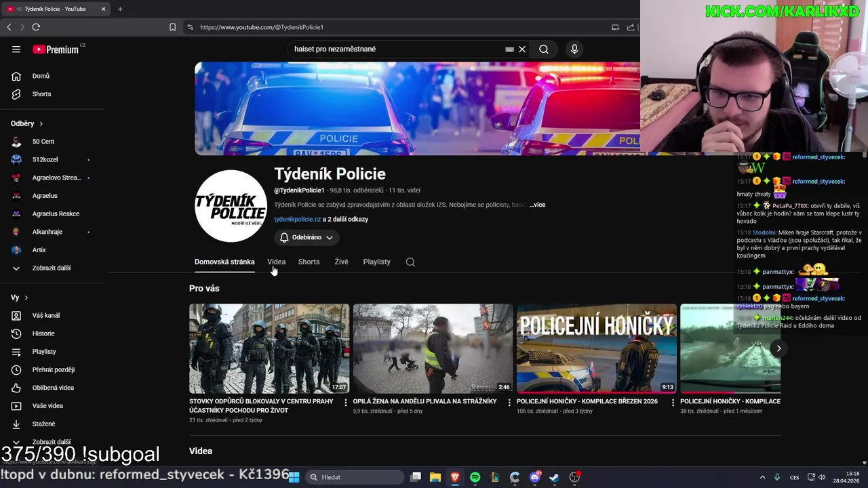Start voice search with microphone

point(574,49)
